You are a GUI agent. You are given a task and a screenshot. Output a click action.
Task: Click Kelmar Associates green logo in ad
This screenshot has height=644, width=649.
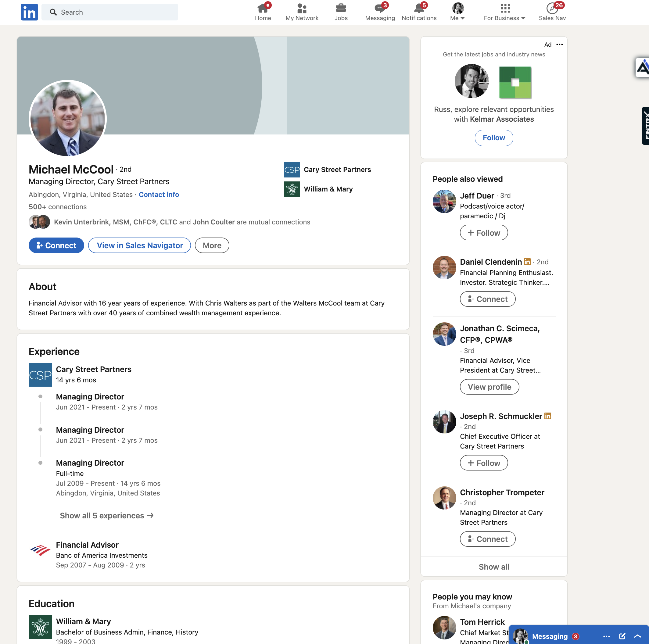coord(515,82)
